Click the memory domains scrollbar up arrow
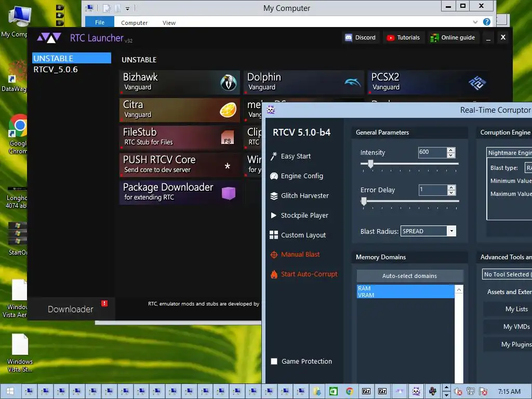Viewport: 532px width, 399px height. (x=459, y=289)
